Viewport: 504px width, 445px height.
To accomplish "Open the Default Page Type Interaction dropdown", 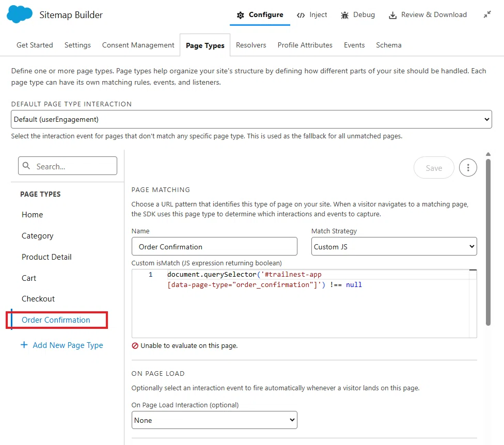I will [x=251, y=119].
